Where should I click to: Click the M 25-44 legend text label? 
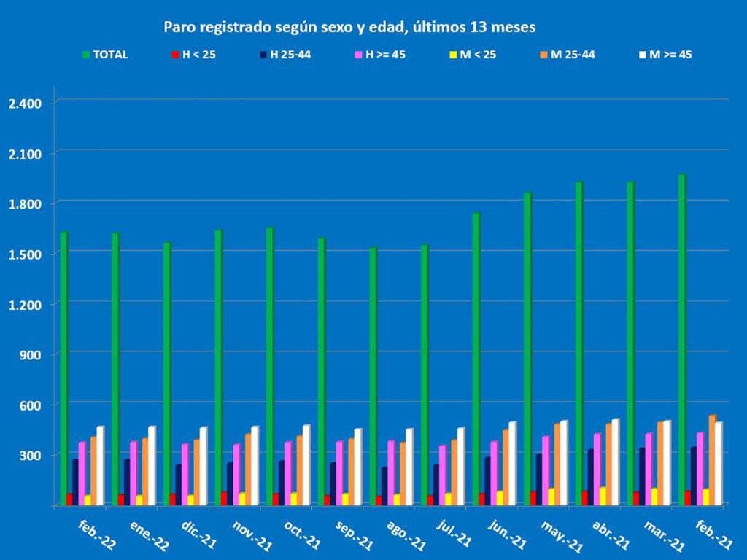[x=573, y=55]
